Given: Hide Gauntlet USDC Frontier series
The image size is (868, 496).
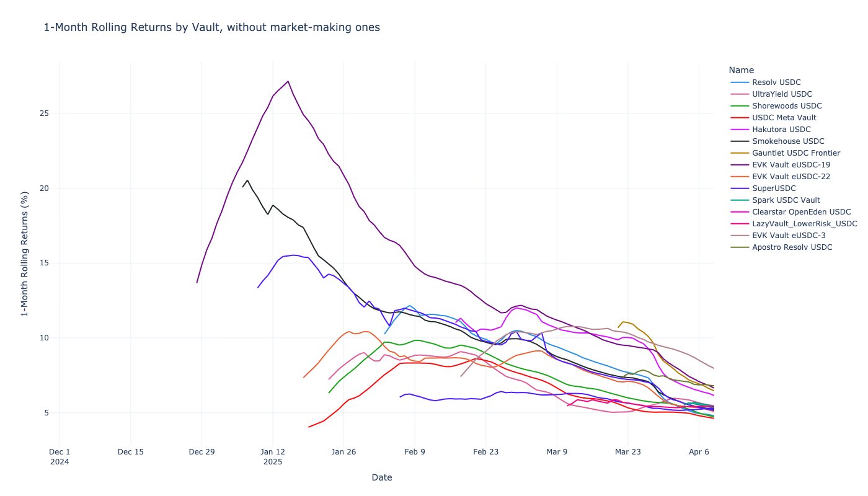Looking at the screenshot, I should [x=796, y=153].
